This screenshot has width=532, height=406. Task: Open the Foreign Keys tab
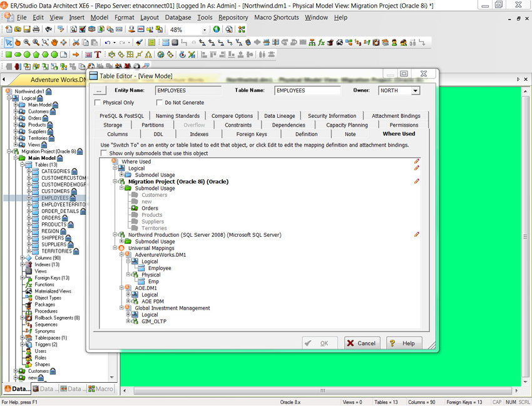[252, 134]
